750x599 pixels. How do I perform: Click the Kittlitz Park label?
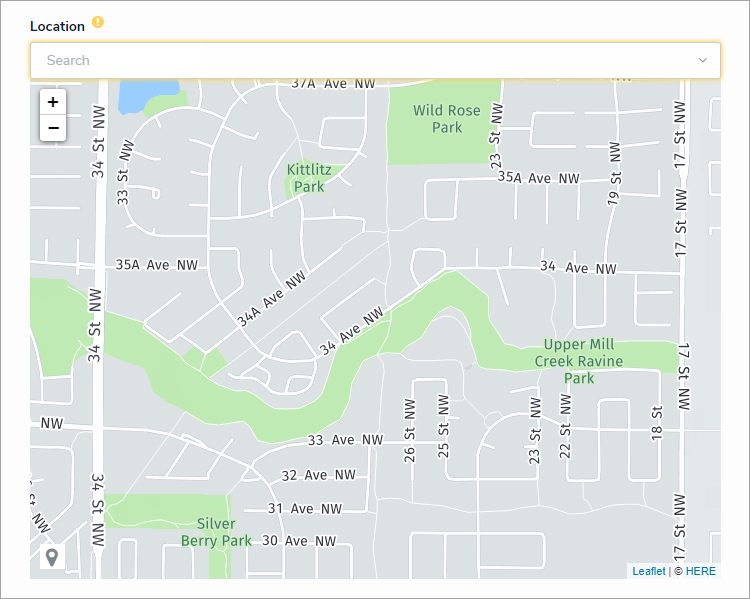(x=309, y=178)
